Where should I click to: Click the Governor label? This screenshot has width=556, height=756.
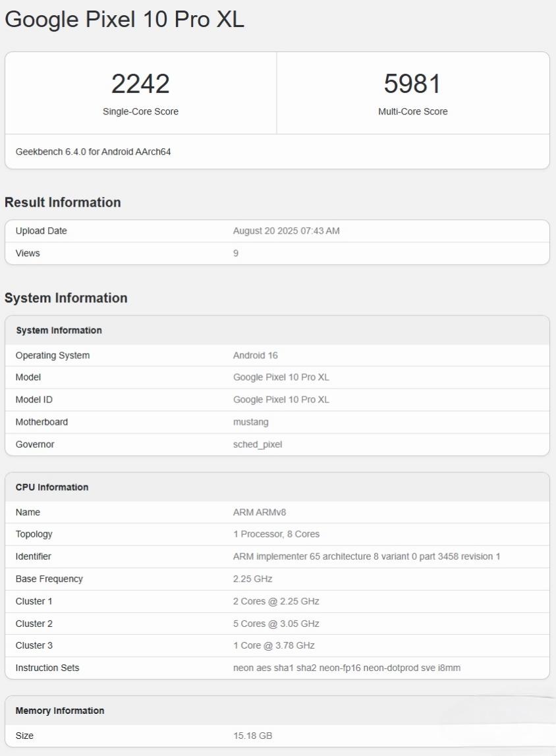[x=35, y=445]
